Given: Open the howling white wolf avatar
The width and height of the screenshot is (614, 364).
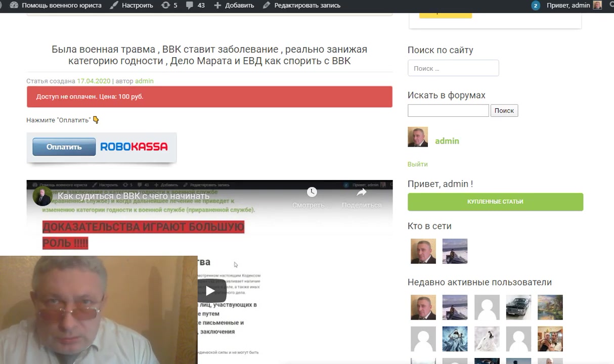Looking at the screenshot, I should 487,339.
